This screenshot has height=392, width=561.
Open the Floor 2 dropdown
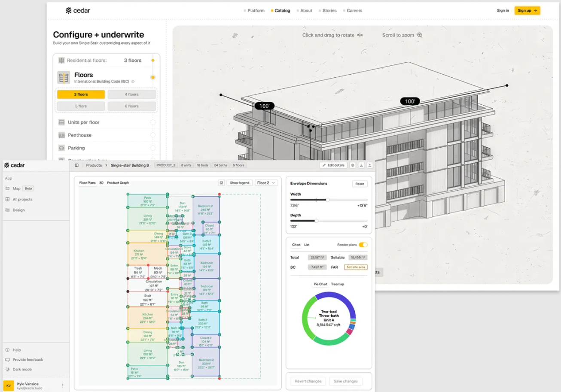pyautogui.click(x=266, y=183)
